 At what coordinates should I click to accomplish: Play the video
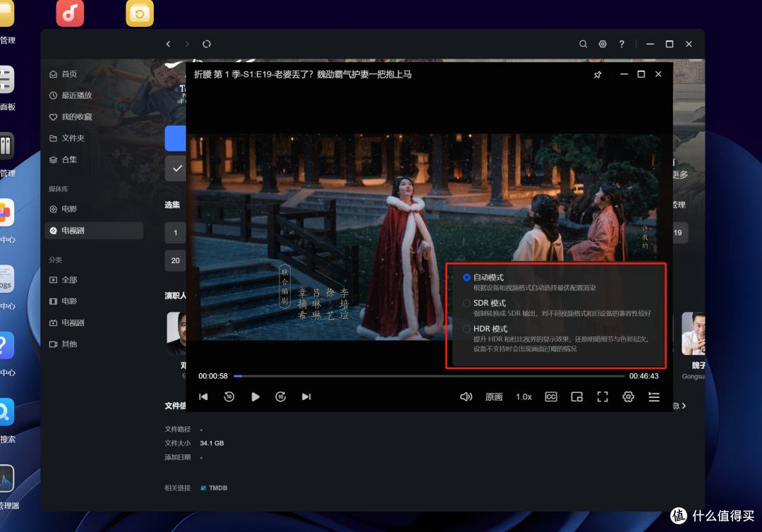click(255, 397)
